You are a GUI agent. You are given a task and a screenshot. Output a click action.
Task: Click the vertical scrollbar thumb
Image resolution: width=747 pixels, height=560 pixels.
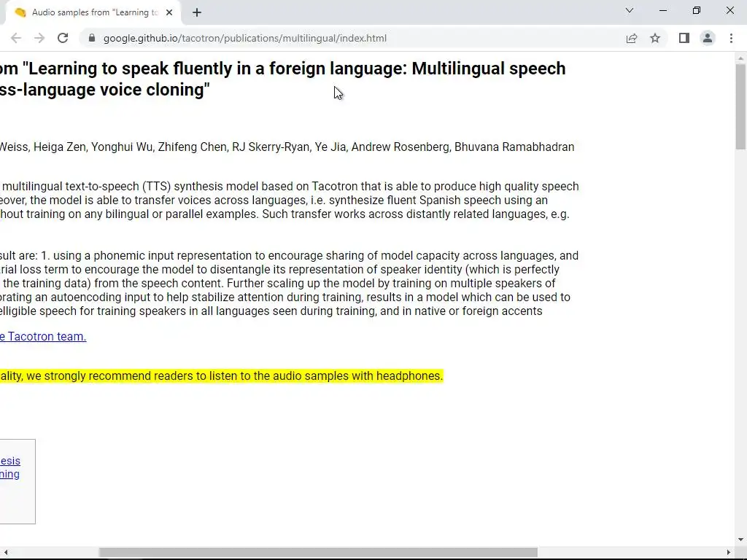740,106
